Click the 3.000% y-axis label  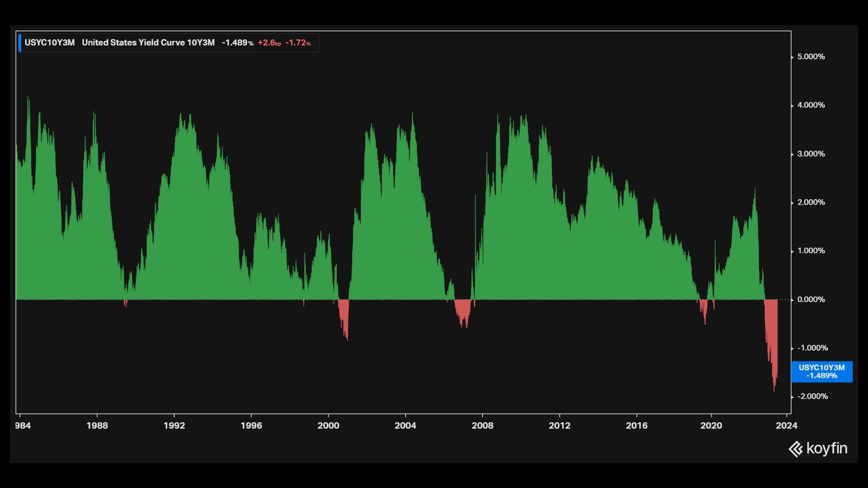click(x=811, y=154)
